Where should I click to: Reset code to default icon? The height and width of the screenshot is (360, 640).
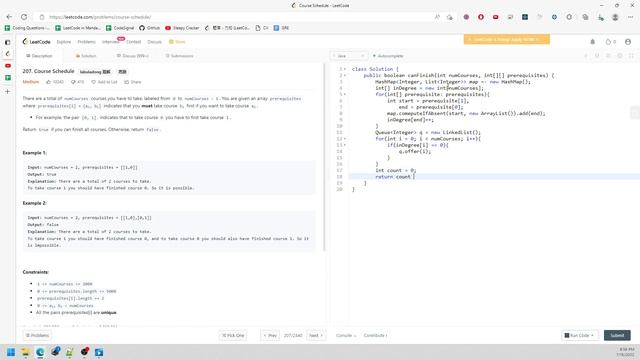597,56
